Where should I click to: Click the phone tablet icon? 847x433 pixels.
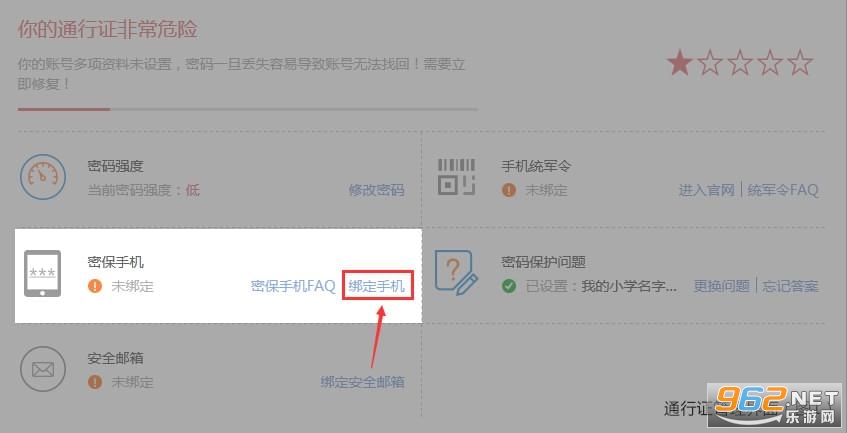pos(43,273)
